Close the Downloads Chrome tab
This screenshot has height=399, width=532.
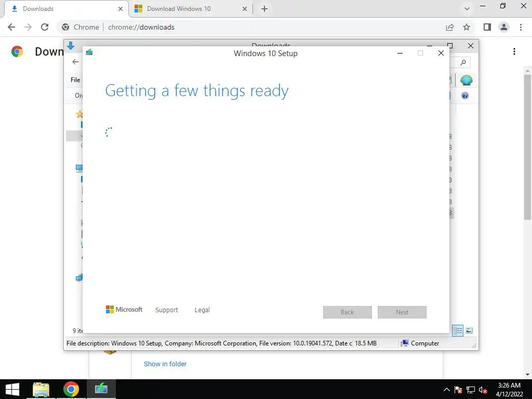click(121, 9)
